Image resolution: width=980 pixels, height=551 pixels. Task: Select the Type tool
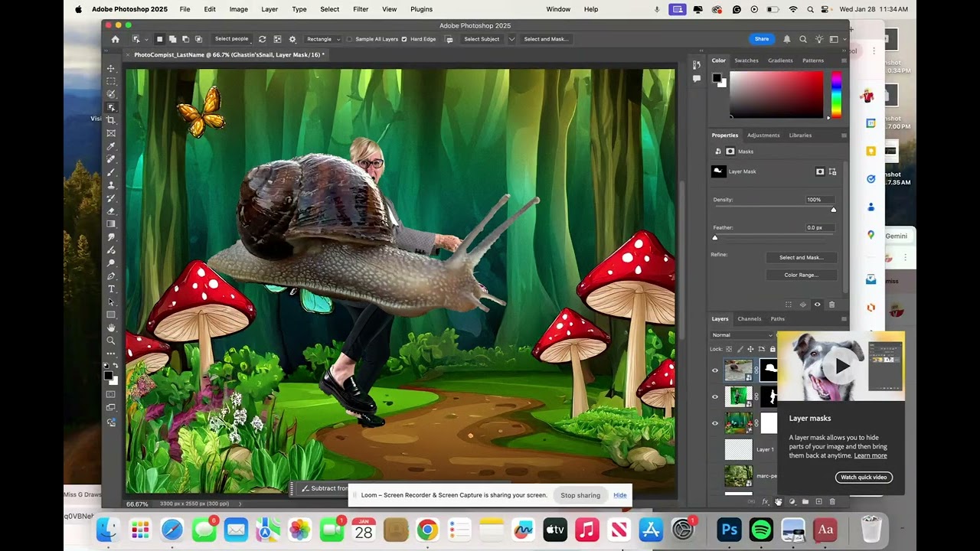(x=111, y=289)
